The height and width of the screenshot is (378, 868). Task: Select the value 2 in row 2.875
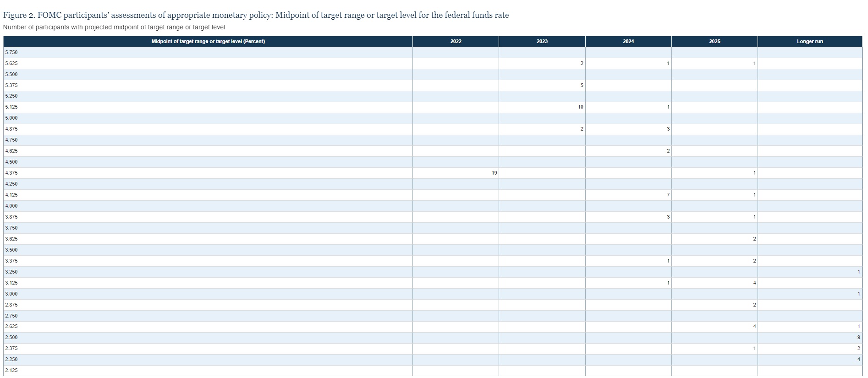(x=754, y=305)
